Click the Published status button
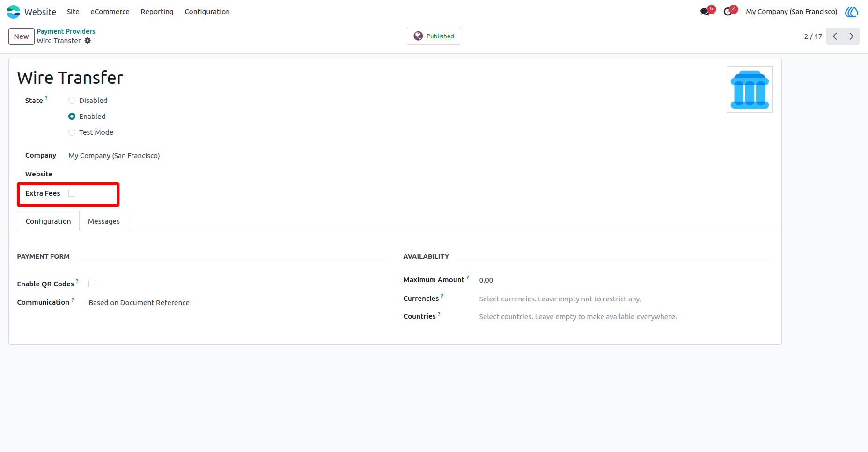The image size is (868, 452). pos(434,36)
